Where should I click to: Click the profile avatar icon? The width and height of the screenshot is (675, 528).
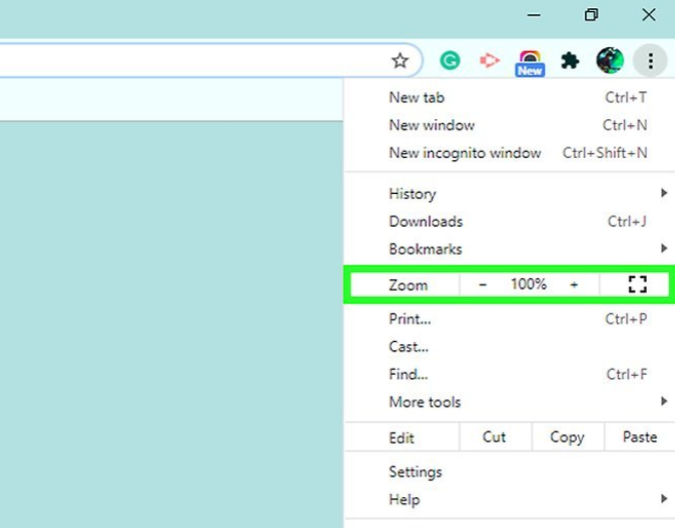(x=609, y=61)
